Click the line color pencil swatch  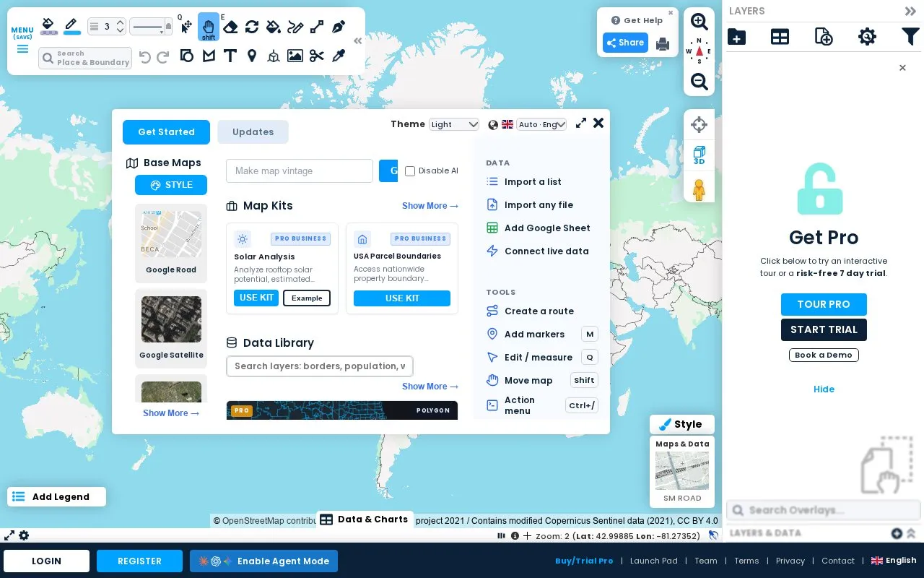pos(71,27)
